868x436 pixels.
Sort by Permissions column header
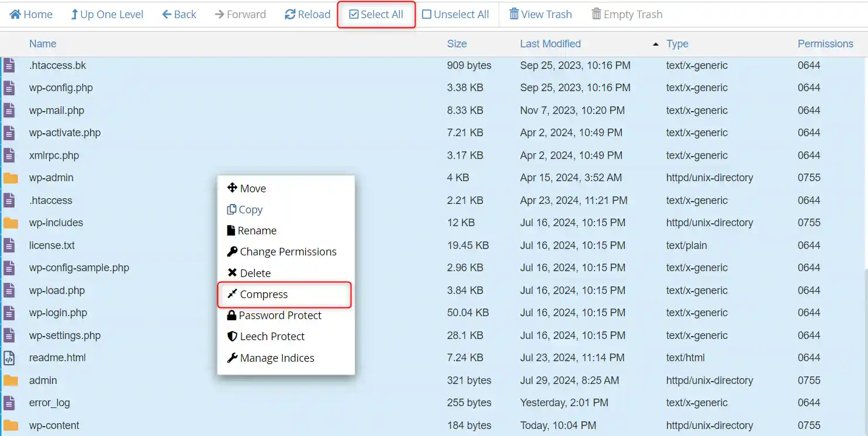click(x=825, y=44)
